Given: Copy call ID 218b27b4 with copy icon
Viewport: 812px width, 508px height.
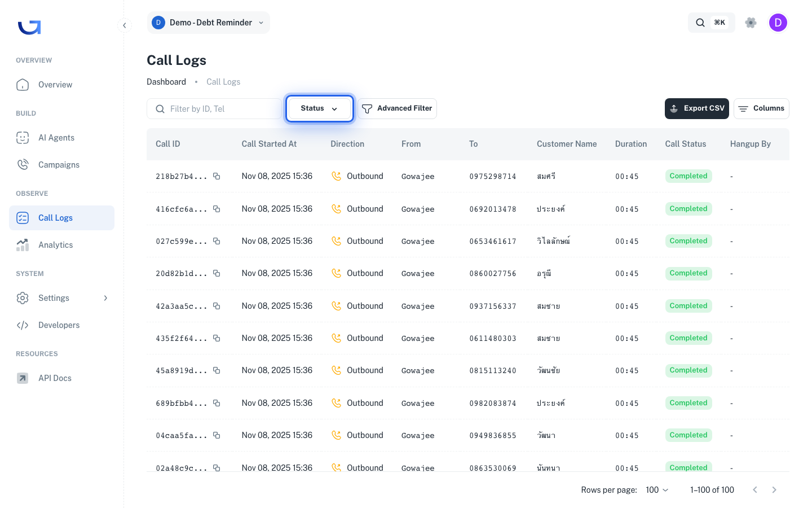Looking at the screenshot, I should (217, 176).
